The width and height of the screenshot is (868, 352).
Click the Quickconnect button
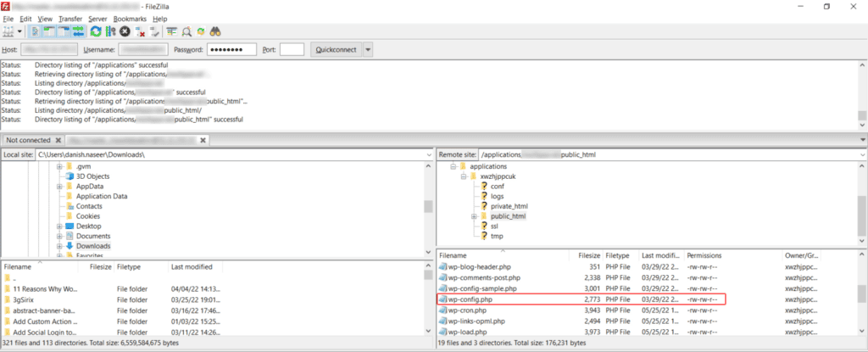(335, 49)
